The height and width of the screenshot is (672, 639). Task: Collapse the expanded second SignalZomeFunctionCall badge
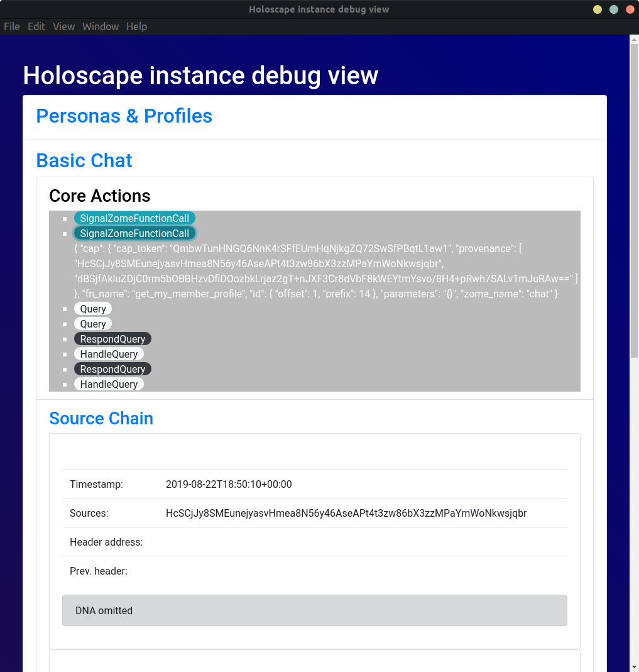[134, 233]
